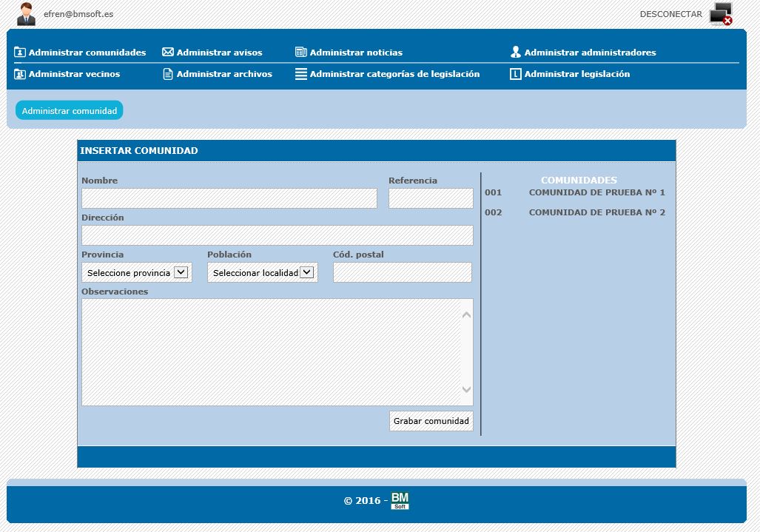Image resolution: width=760 pixels, height=532 pixels.
Task: Open COMUNIDAD DE PRUEBA Nº 1 entry
Action: pyautogui.click(x=596, y=192)
